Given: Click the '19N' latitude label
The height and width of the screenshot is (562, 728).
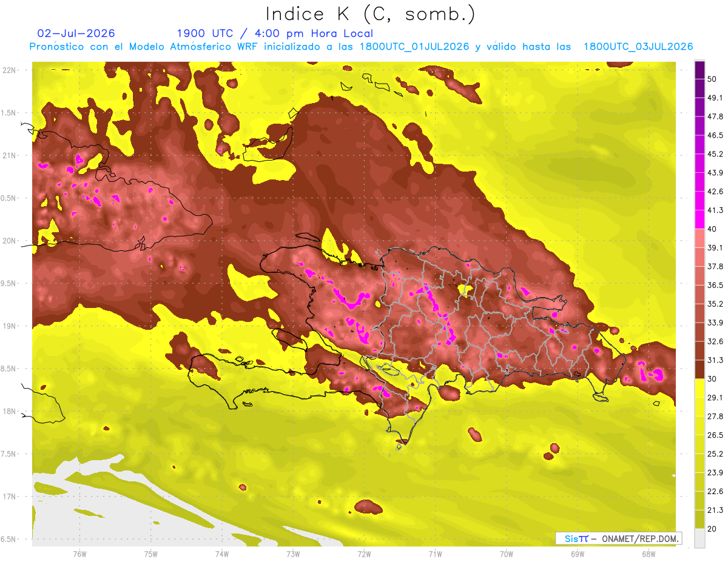Looking at the screenshot, I should 9,326.
